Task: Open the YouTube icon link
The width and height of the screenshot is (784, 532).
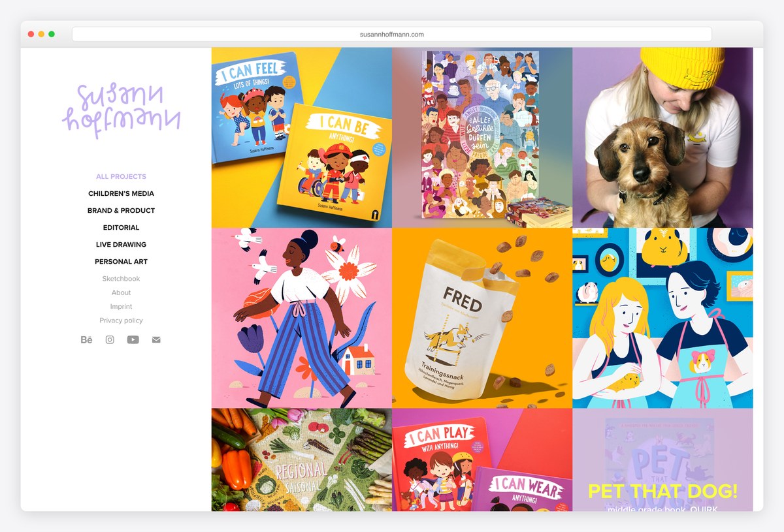Action: coord(133,339)
